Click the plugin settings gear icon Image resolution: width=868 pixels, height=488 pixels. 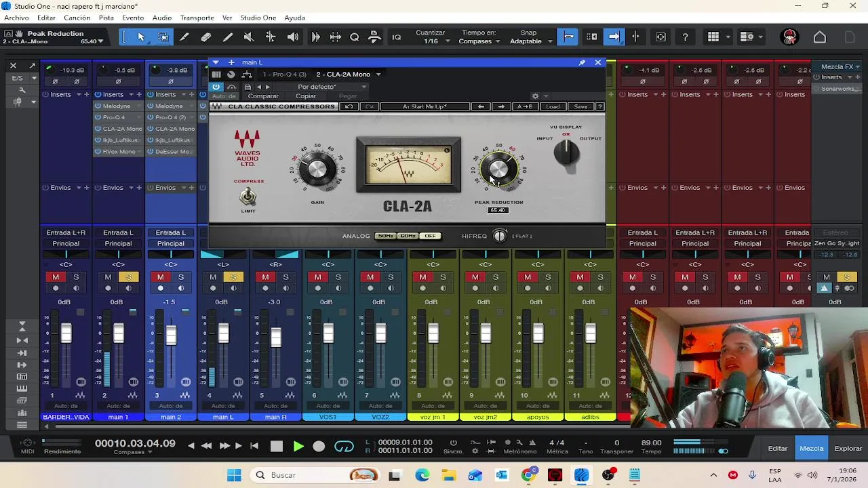tap(535, 96)
